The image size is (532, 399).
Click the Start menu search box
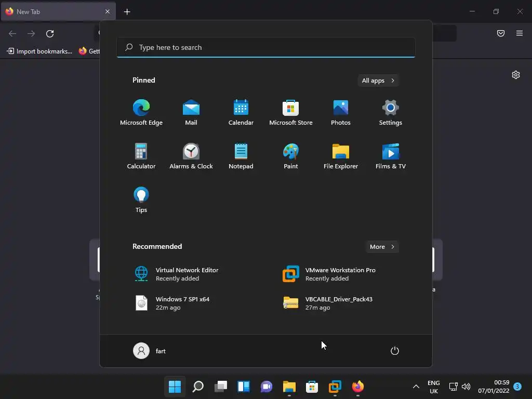tap(266, 47)
